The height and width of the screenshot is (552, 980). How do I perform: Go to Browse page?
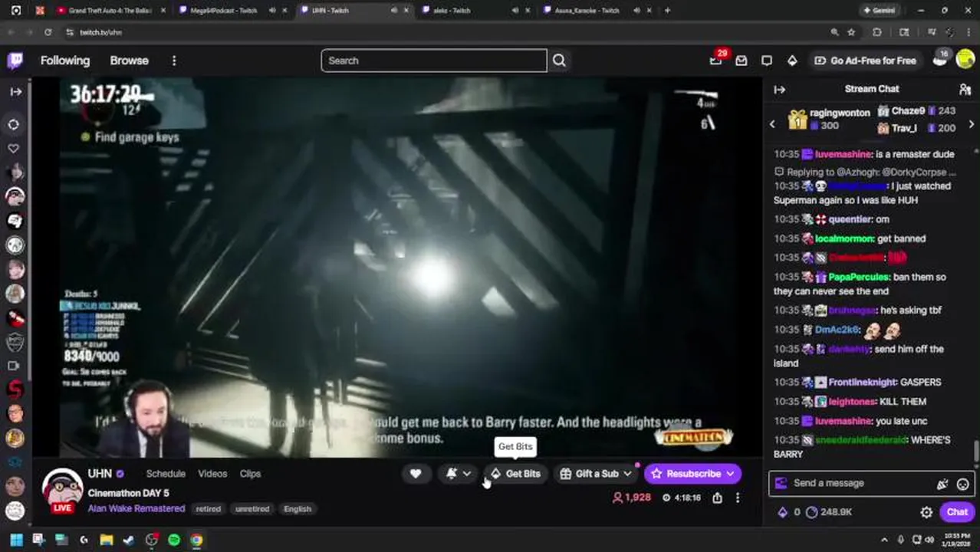(x=129, y=61)
